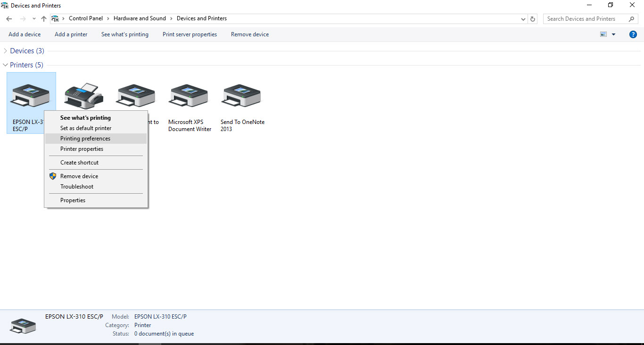Open the recent locations dropdown arrow

click(x=34, y=19)
